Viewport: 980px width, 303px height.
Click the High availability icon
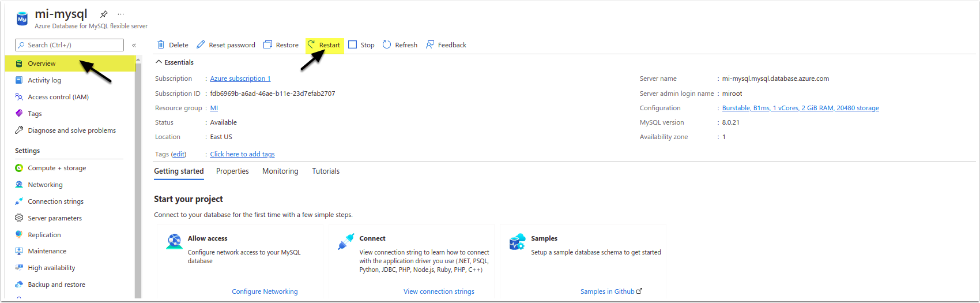click(x=19, y=268)
